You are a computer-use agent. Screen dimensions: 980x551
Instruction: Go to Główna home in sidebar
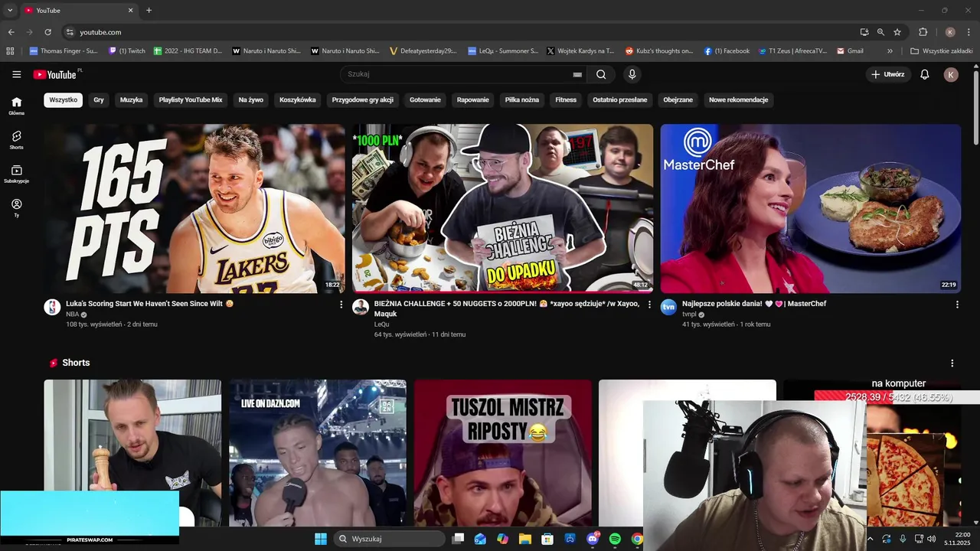pos(17,106)
